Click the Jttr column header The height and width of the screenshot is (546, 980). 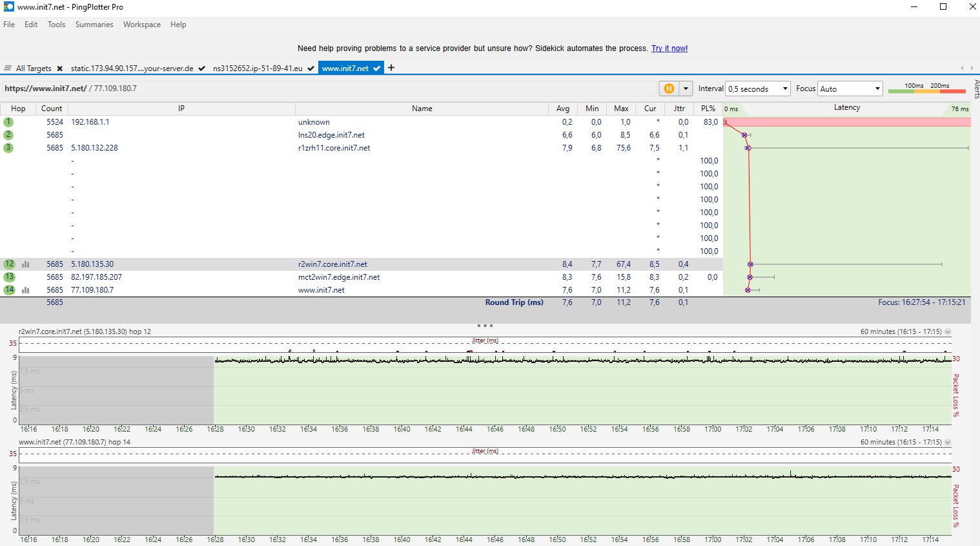click(679, 109)
